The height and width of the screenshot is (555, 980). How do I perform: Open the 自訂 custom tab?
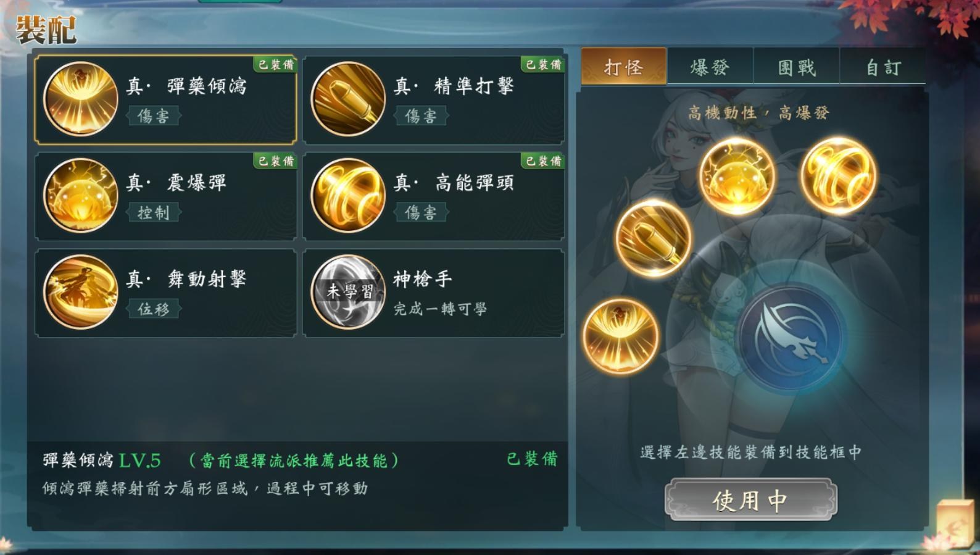[882, 67]
